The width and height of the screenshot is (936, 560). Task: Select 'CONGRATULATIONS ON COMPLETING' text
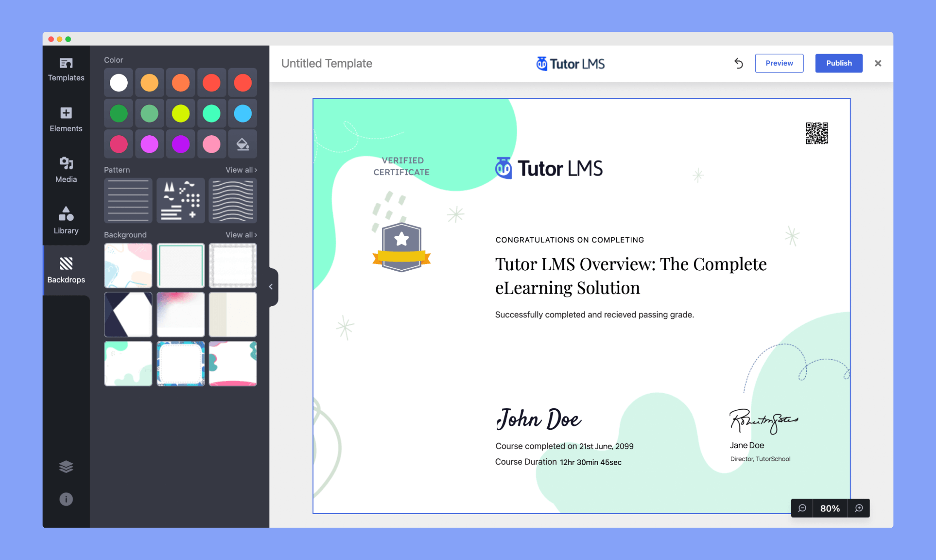point(570,240)
